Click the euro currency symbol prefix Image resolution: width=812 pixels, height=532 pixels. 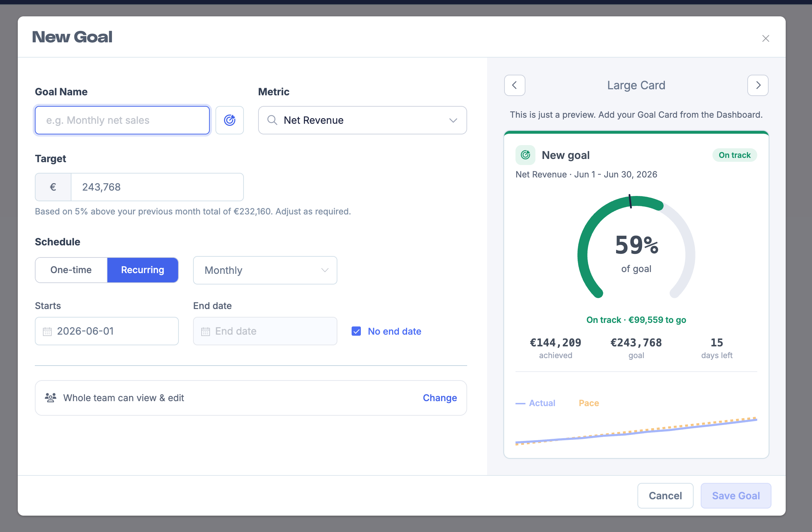click(53, 187)
